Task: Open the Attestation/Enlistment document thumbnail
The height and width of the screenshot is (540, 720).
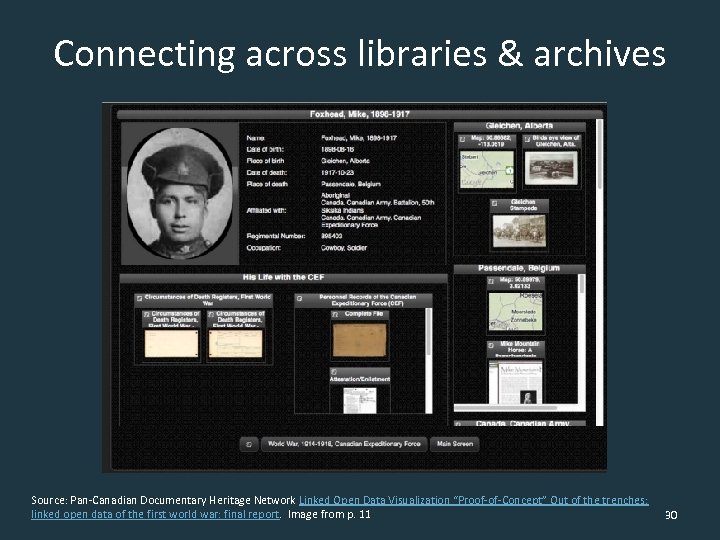Action: point(360,400)
